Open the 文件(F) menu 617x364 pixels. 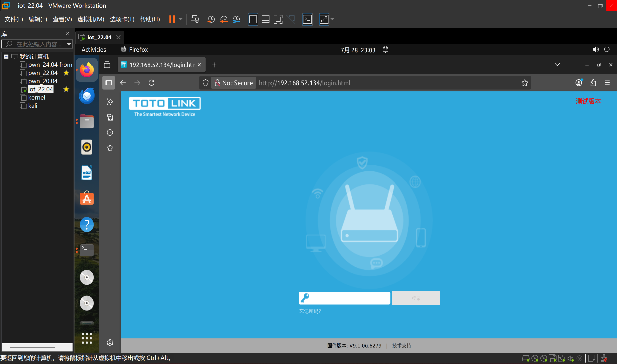point(14,19)
